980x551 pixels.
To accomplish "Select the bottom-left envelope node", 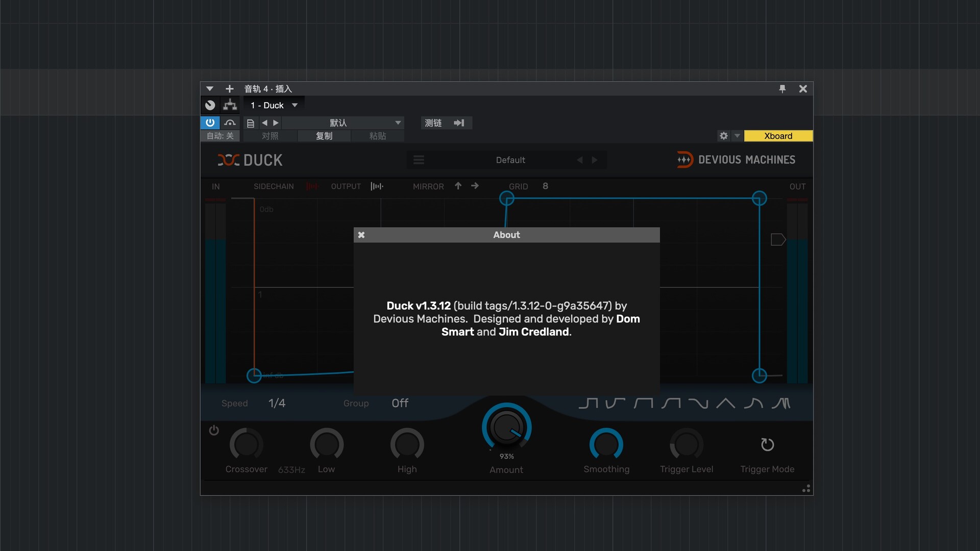I will [254, 375].
